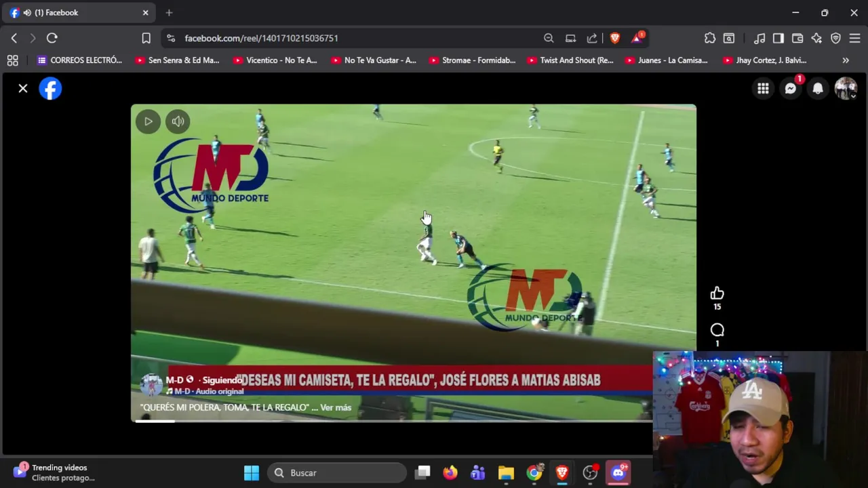Open the Facebook menu grid
Viewport: 868px width, 488px height.
pyautogui.click(x=763, y=89)
